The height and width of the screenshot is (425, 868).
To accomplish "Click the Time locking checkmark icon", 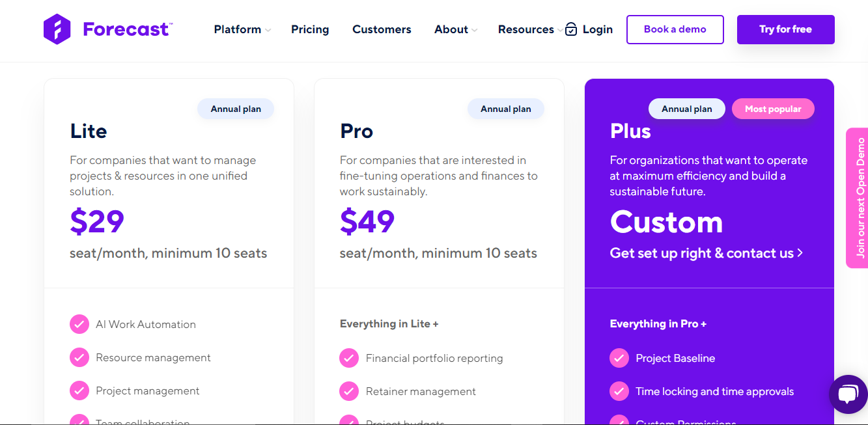I will coord(619,391).
